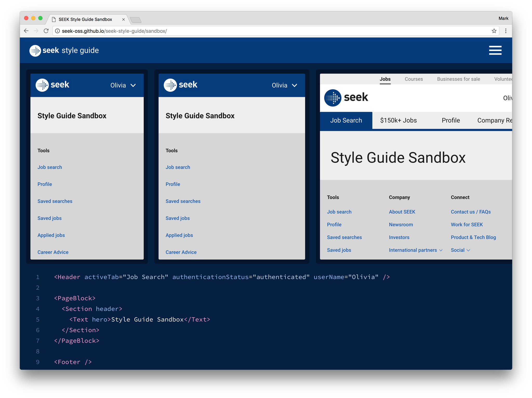Click the Text hero code line

click(140, 320)
